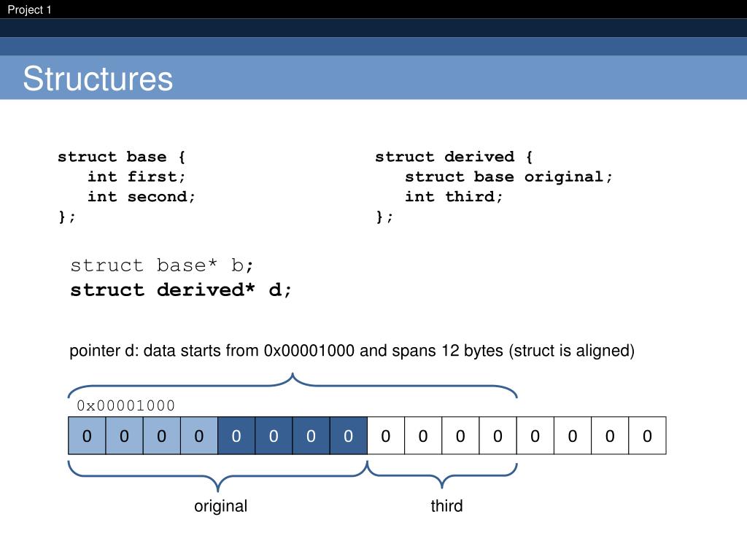The height and width of the screenshot is (560, 747).
Task: Click the '0x00001000' address label
Action: coord(125,405)
